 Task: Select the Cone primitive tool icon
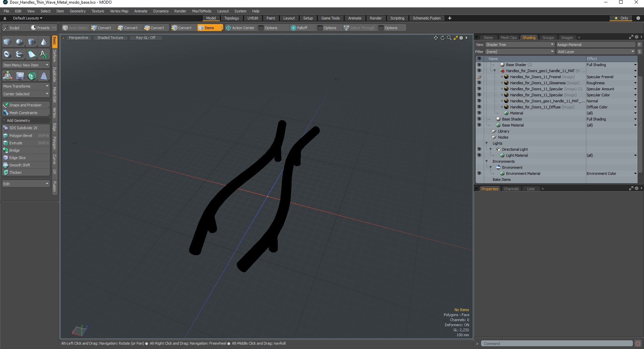[44, 42]
